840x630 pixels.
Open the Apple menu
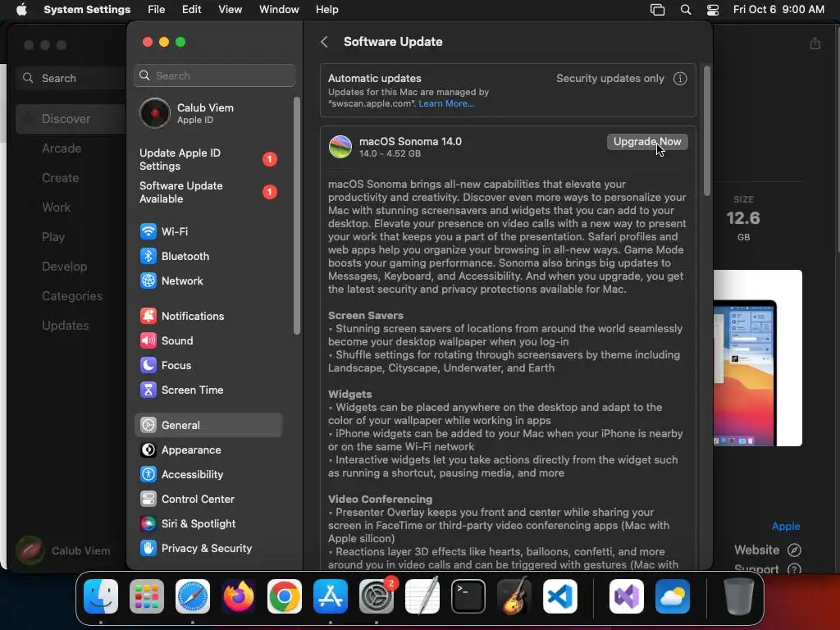click(21, 10)
